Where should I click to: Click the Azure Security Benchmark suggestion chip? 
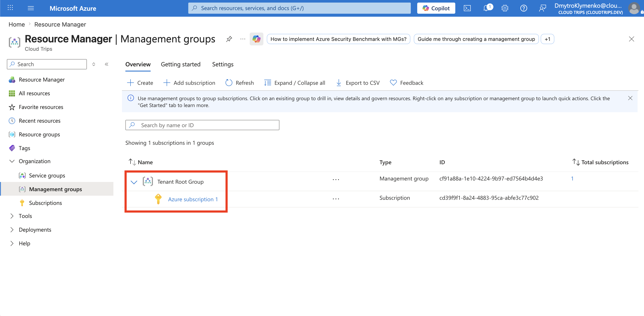point(338,39)
